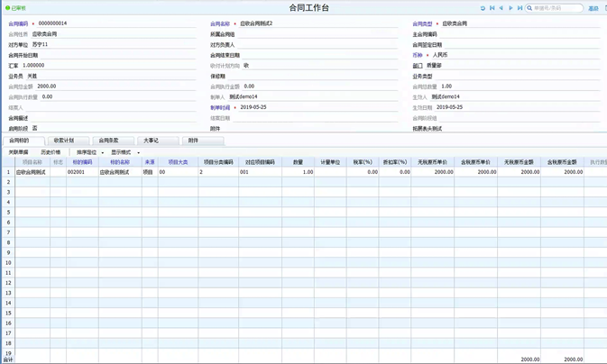Open the 显示格式 dropdown
The image size is (607, 364).
125,152
